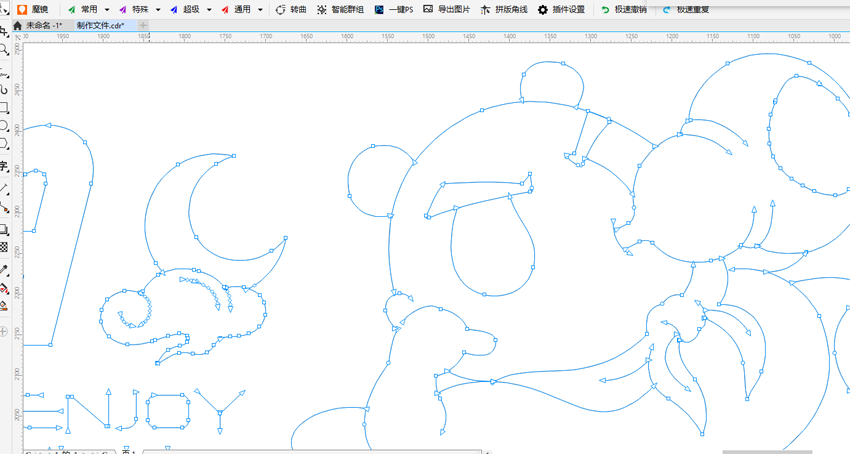Click the green 常用 paper-plane icon
Image resolution: width=850 pixels, height=454 pixels.
(x=72, y=10)
